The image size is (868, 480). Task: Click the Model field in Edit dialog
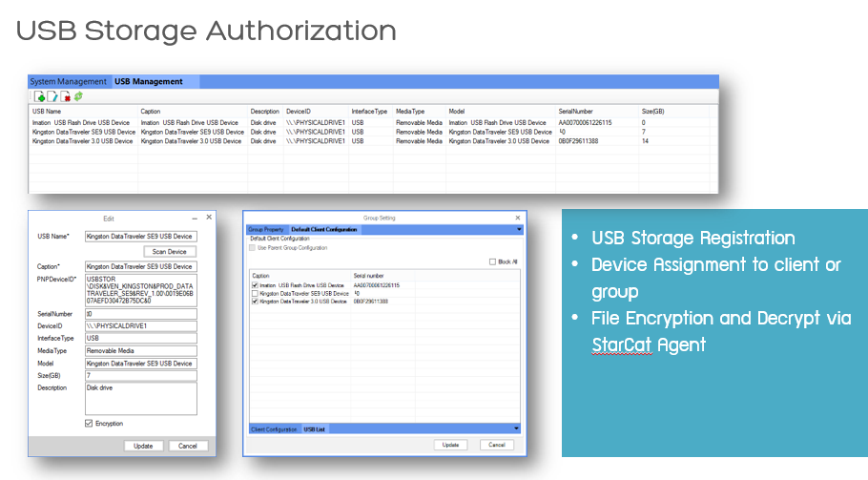(x=140, y=364)
